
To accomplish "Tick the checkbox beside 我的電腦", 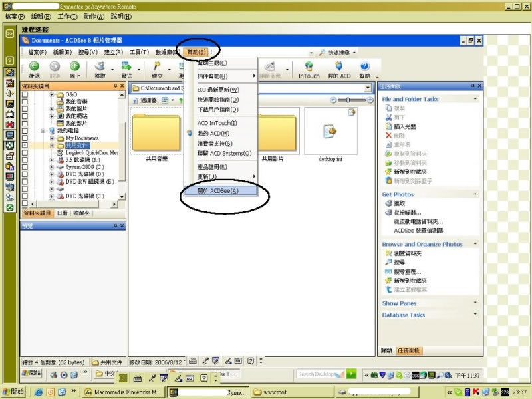I will pos(25,130).
